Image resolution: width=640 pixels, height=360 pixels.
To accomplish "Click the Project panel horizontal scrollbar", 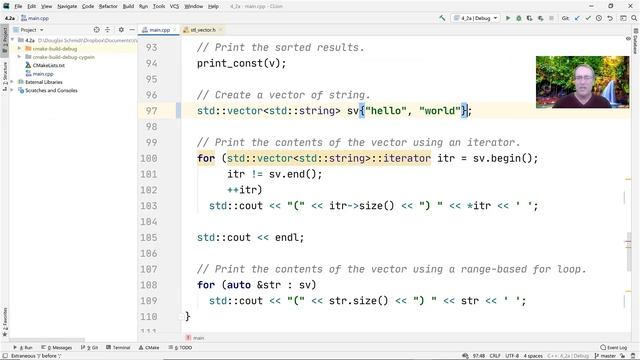I will [x=47, y=340].
